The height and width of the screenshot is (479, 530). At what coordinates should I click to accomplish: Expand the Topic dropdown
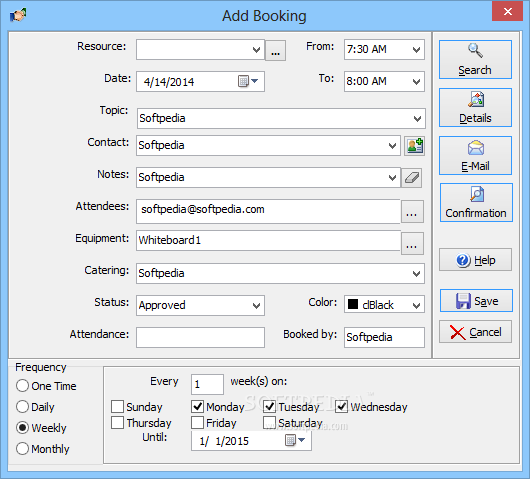click(417, 119)
